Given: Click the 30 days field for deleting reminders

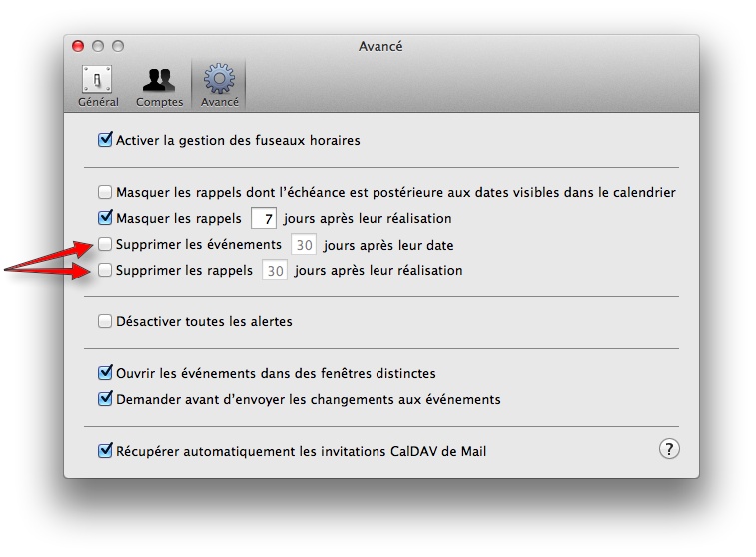Looking at the screenshot, I should click(275, 271).
